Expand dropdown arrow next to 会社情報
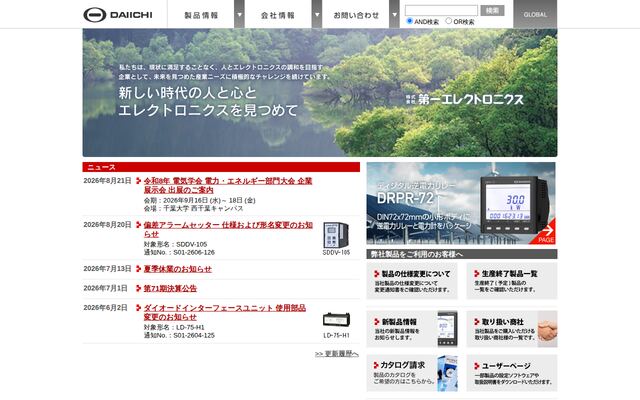Image resolution: width=640 pixels, height=400 pixels. tap(317, 14)
